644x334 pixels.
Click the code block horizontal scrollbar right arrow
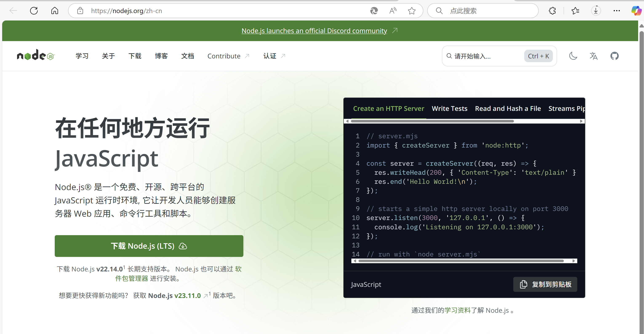coord(574,261)
